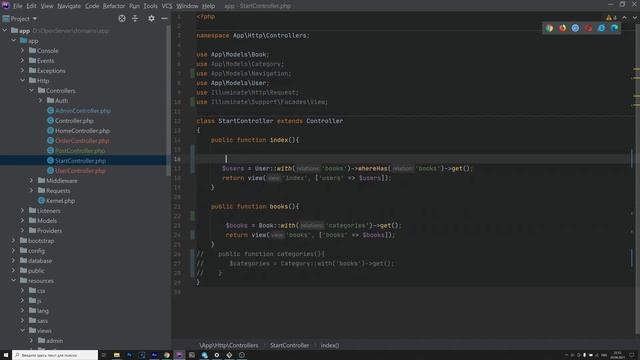Screen dimensions: 640x360
Task: Hide the Project tool window
Action: [x=164, y=18]
